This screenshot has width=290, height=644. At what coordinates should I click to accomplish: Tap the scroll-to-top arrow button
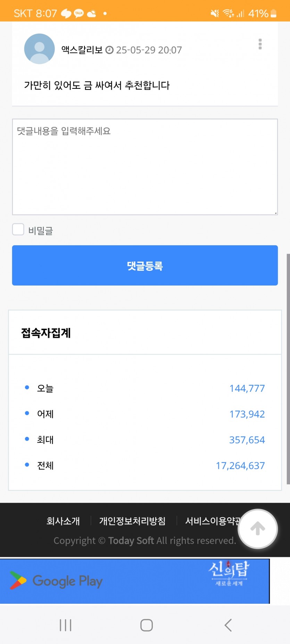point(258,528)
